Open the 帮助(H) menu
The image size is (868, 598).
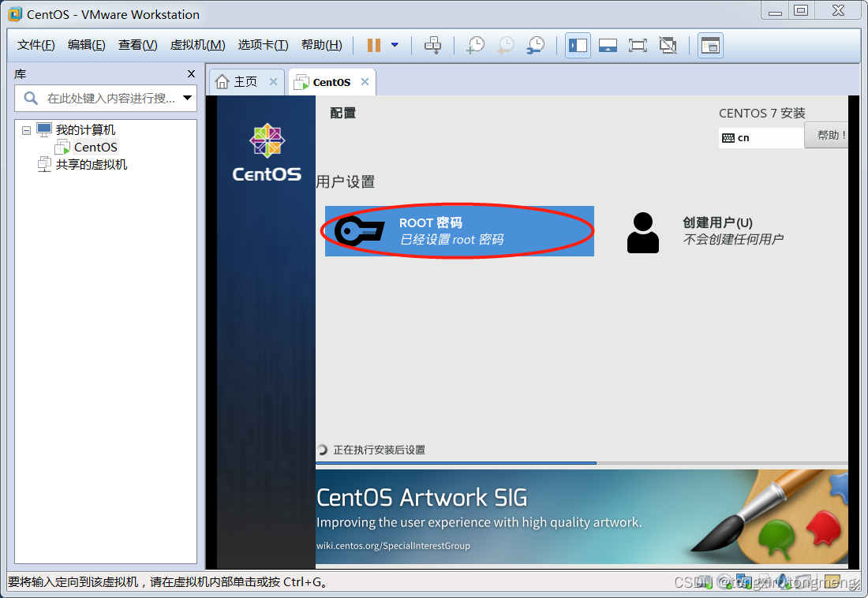point(322,45)
